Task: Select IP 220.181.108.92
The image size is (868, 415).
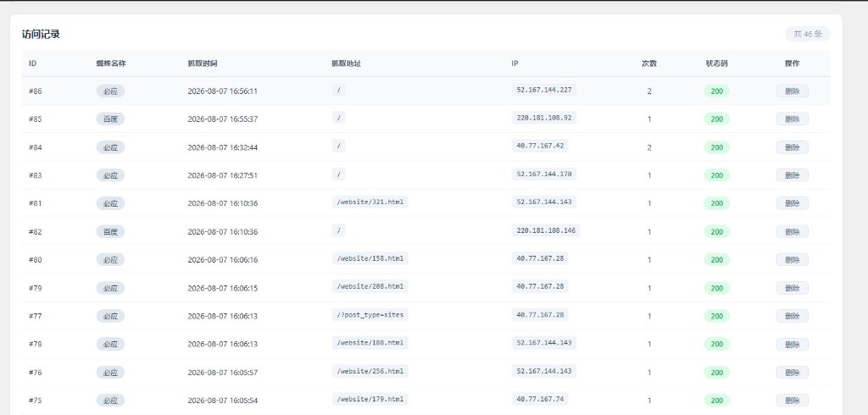Action: point(543,118)
